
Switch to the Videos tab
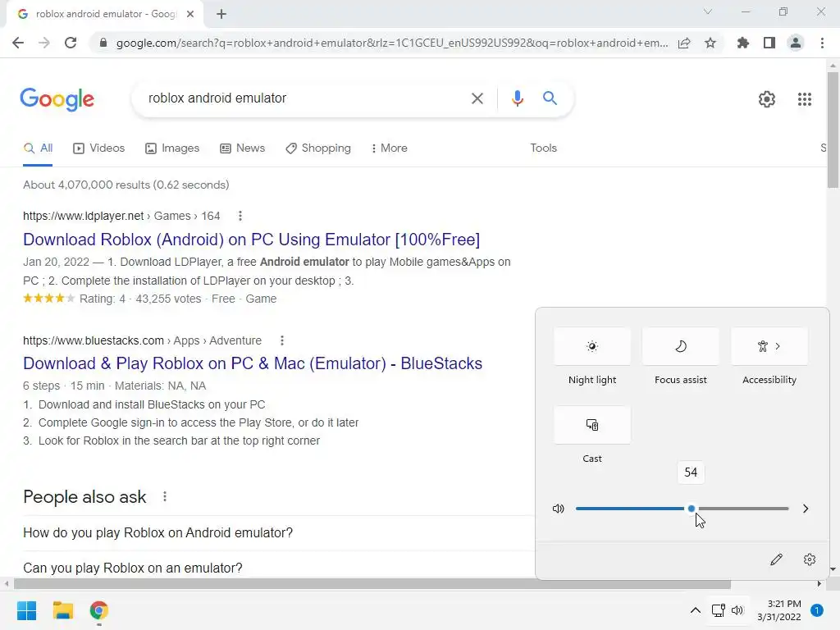98,148
